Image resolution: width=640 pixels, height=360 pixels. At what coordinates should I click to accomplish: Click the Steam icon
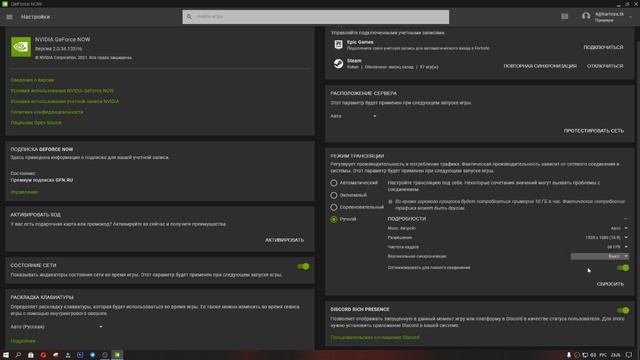338,63
